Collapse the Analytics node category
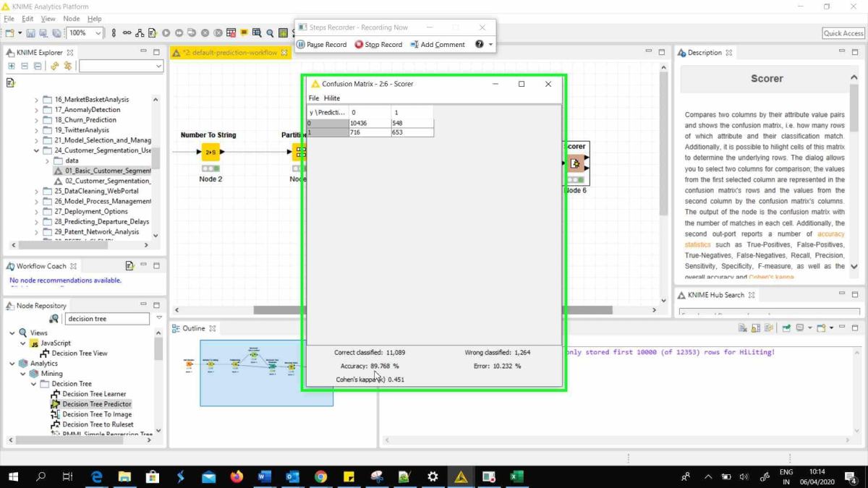The width and height of the screenshot is (868, 488). click(x=13, y=364)
